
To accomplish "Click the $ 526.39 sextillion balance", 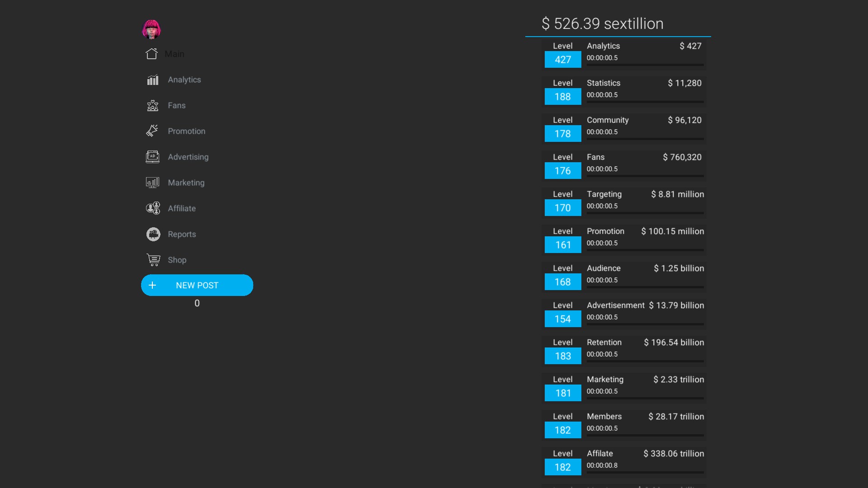I will point(602,23).
